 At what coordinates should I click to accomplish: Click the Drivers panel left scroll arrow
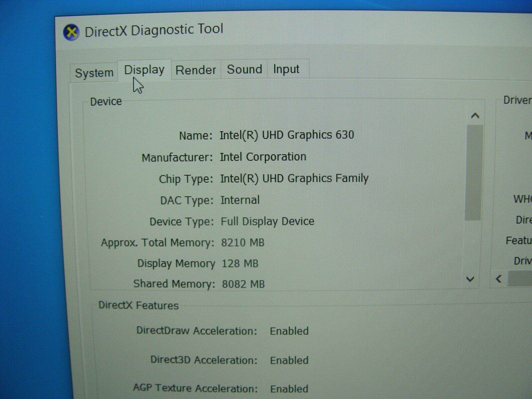coord(498,279)
